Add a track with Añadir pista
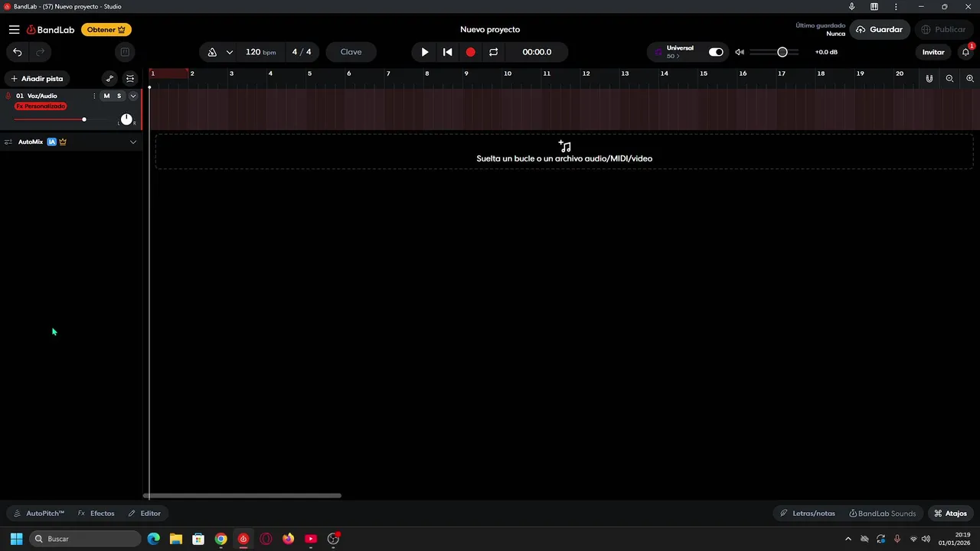 pyautogui.click(x=37, y=78)
